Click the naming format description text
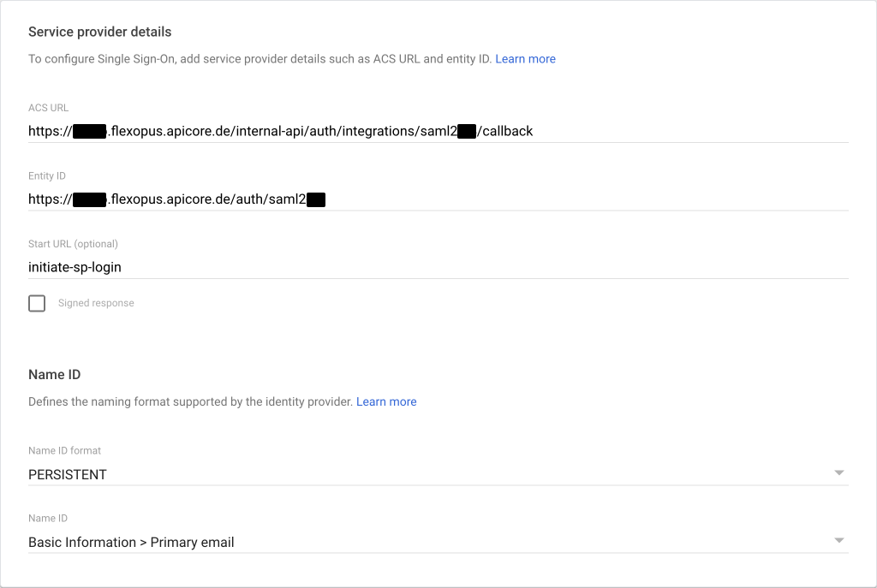Image resolution: width=877 pixels, height=588 pixels. [x=190, y=401]
